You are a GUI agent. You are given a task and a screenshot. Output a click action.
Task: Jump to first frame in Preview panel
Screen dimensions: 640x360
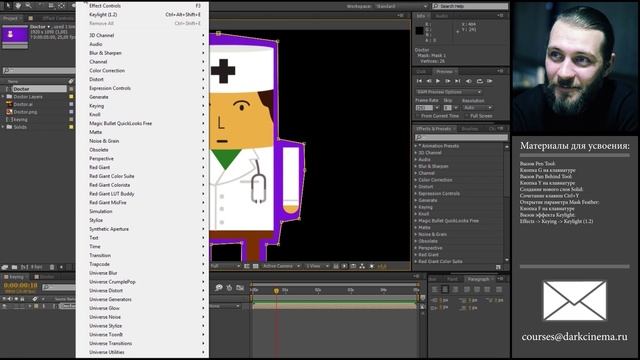(x=419, y=81)
